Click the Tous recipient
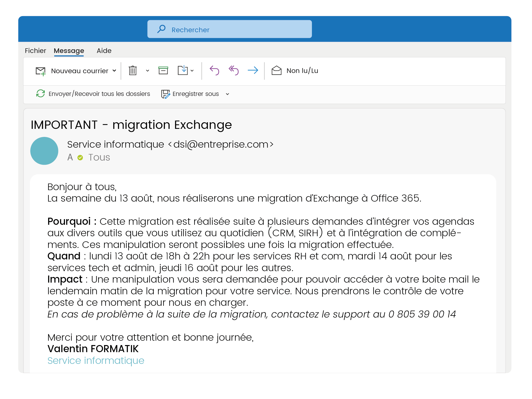Screen dimensions: 532x399 (x=99, y=157)
